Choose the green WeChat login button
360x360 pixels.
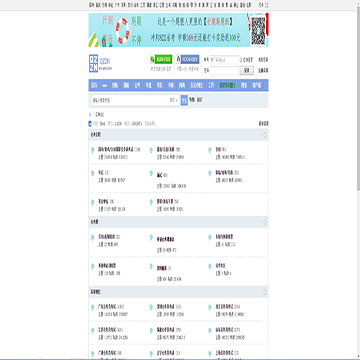coord(161,59)
